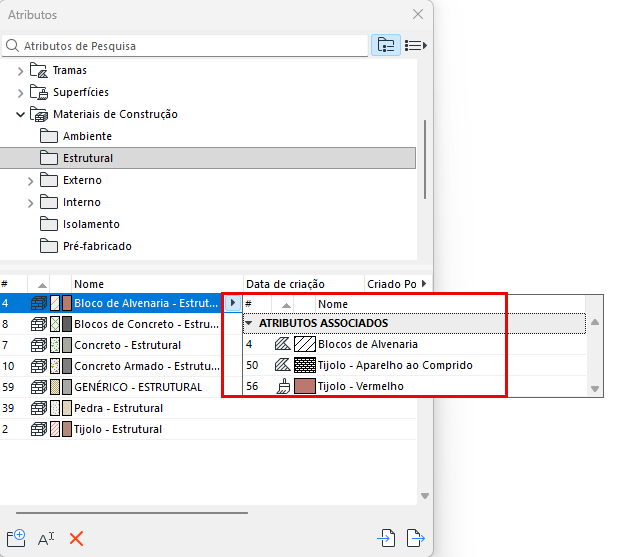Click the Pré-fabricado folder icon

[x=49, y=246]
